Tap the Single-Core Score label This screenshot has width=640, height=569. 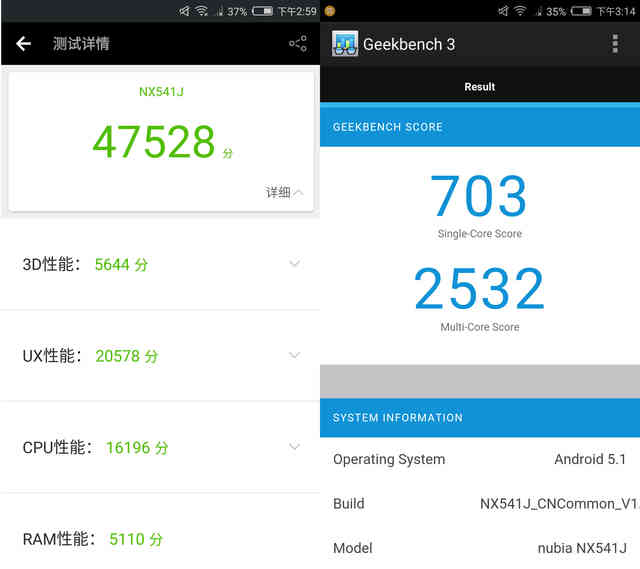point(480,233)
